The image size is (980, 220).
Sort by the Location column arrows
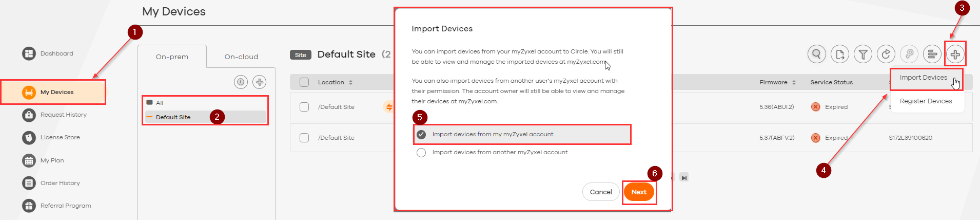(x=350, y=82)
